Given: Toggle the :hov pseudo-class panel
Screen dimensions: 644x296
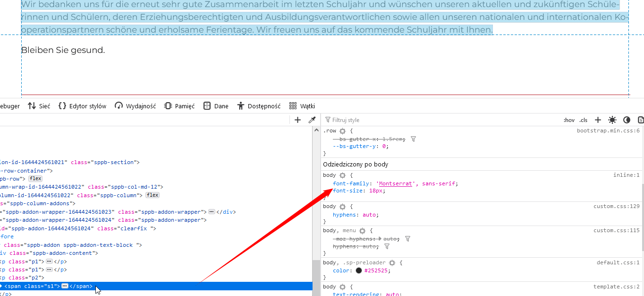Looking at the screenshot, I should (569, 120).
